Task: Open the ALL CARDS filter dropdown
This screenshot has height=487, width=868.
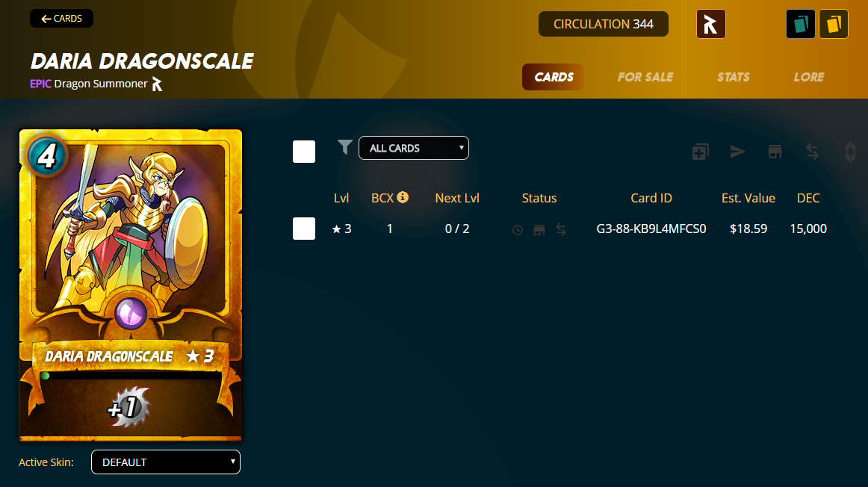Action: [x=414, y=148]
